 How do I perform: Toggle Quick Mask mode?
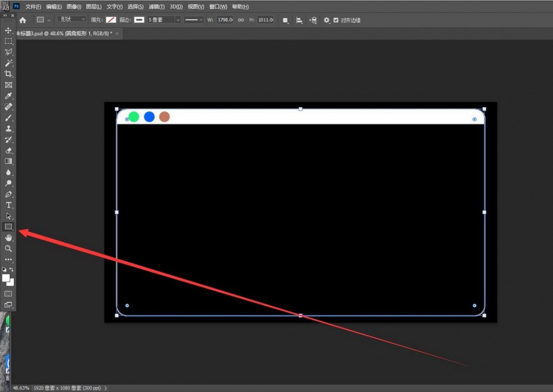click(x=8, y=294)
